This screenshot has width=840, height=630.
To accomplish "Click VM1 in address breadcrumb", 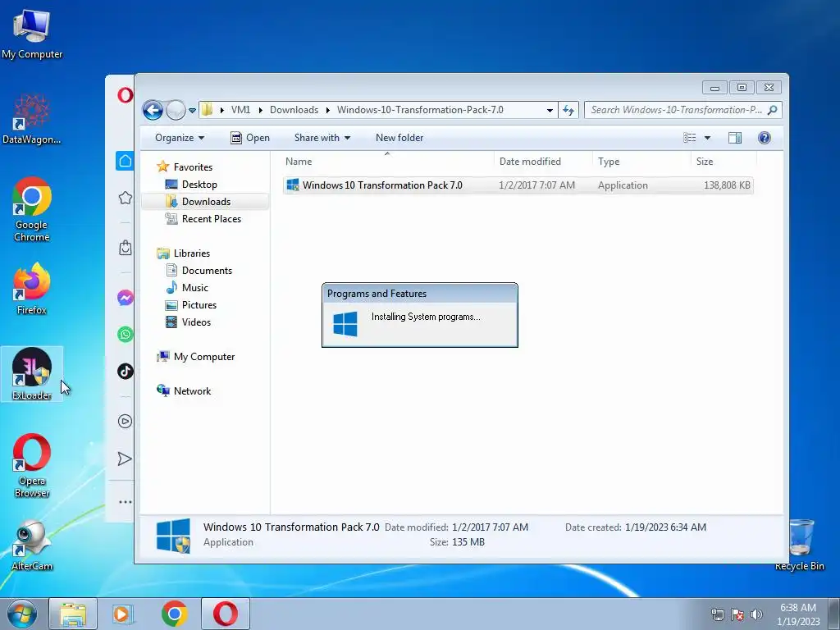I will pyautogui.click(x=240, y=110).
